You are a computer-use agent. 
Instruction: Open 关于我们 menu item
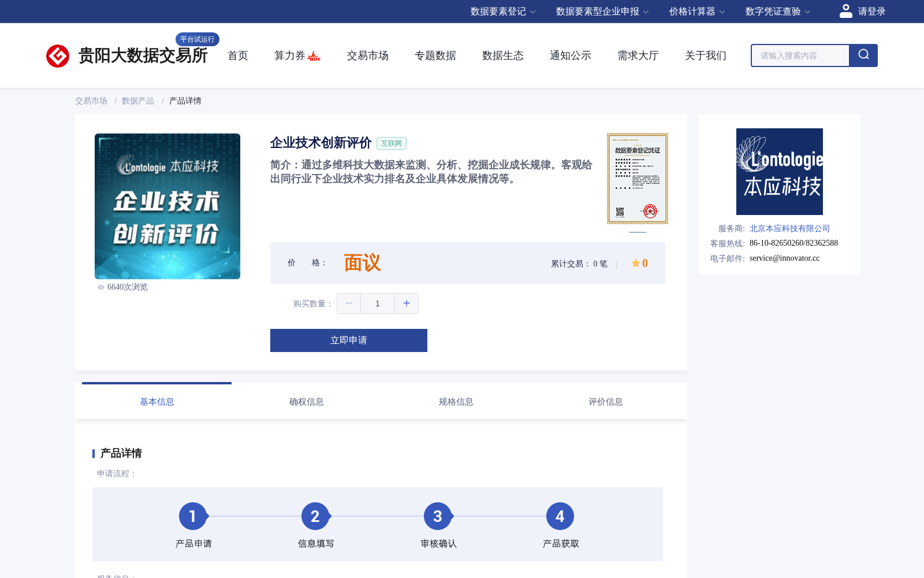[706, 55]
